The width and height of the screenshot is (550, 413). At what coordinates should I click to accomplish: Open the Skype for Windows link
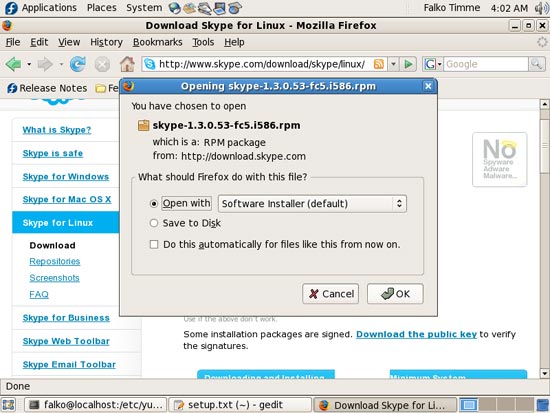[66, 176]
